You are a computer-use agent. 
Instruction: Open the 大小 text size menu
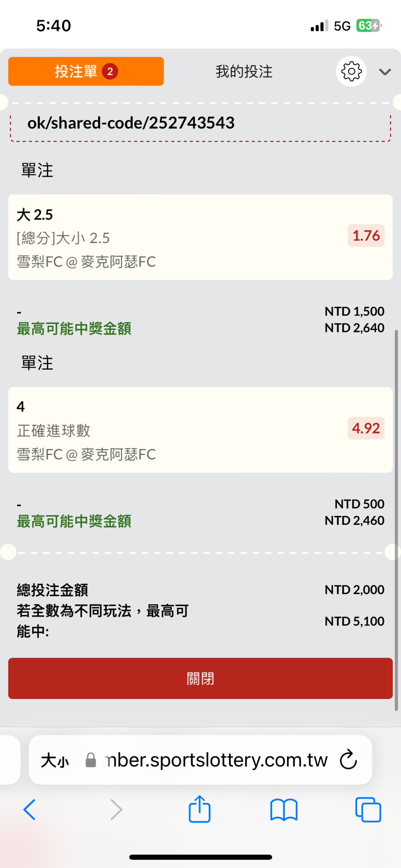tap(55, 760)
